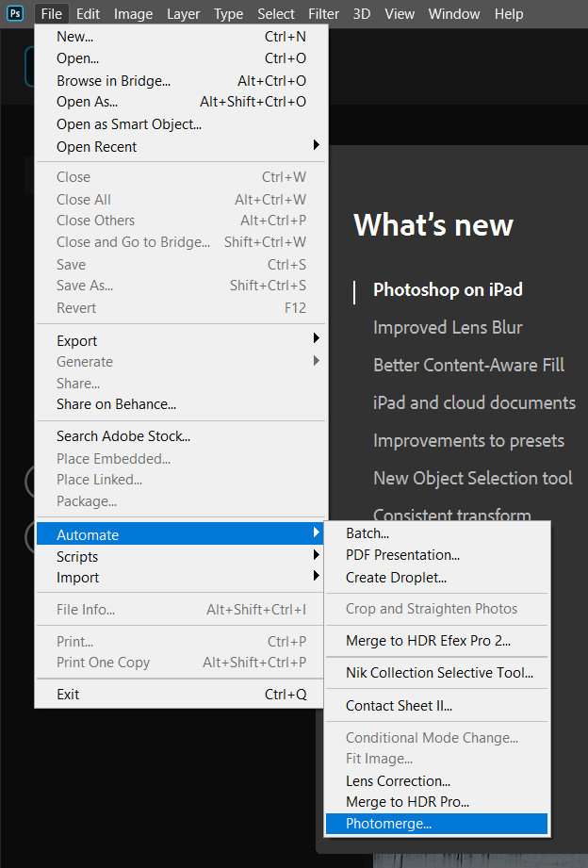Choose Batch in the Automate submenu
Viewport: 588px width, 868px height.
point(367,533)
